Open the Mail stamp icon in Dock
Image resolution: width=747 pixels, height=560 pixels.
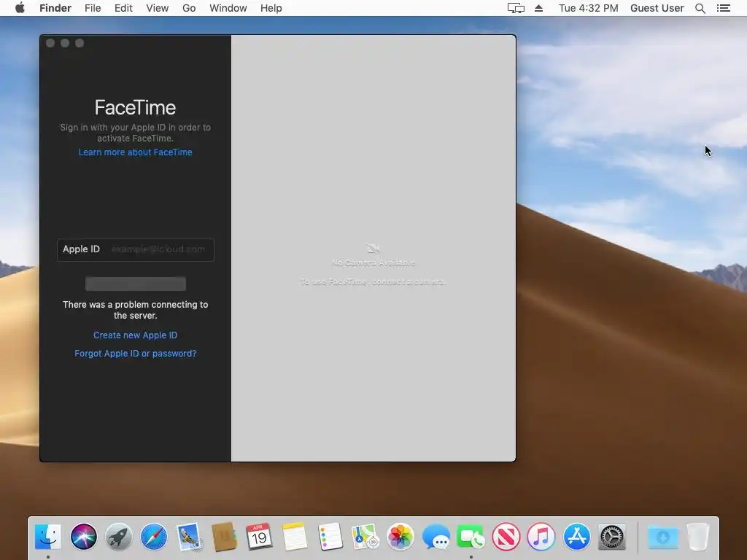pos(189,537)
